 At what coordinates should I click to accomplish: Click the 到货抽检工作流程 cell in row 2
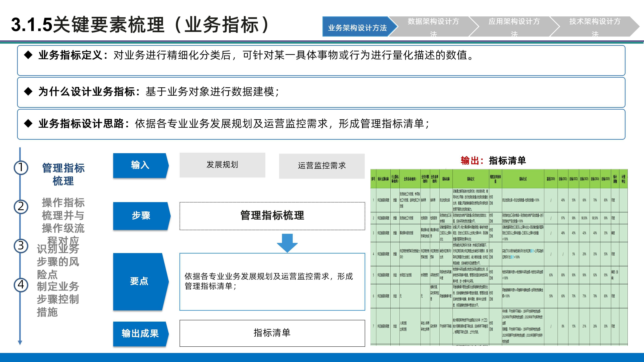point(410,218)
